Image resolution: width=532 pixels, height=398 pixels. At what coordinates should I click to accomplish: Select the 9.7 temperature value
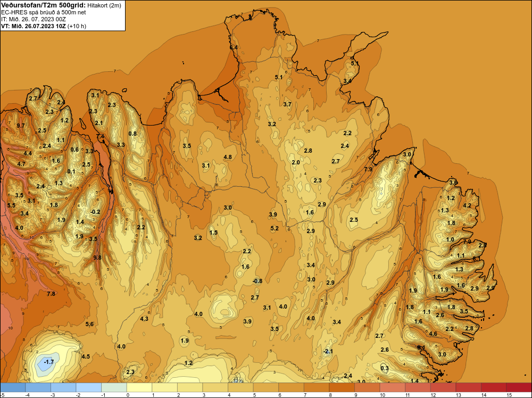pyautogui.click(x=21, y=126)
